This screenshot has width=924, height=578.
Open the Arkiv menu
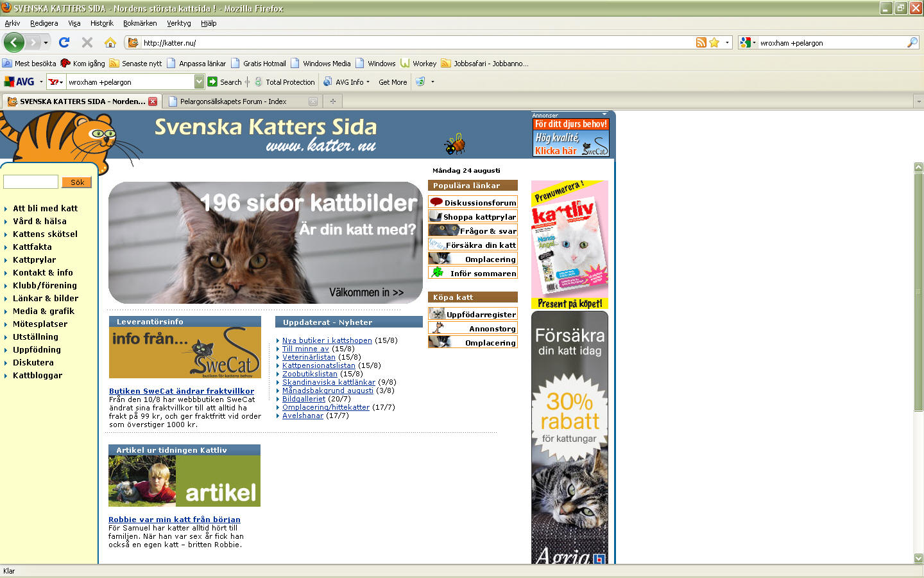(12, 23)
